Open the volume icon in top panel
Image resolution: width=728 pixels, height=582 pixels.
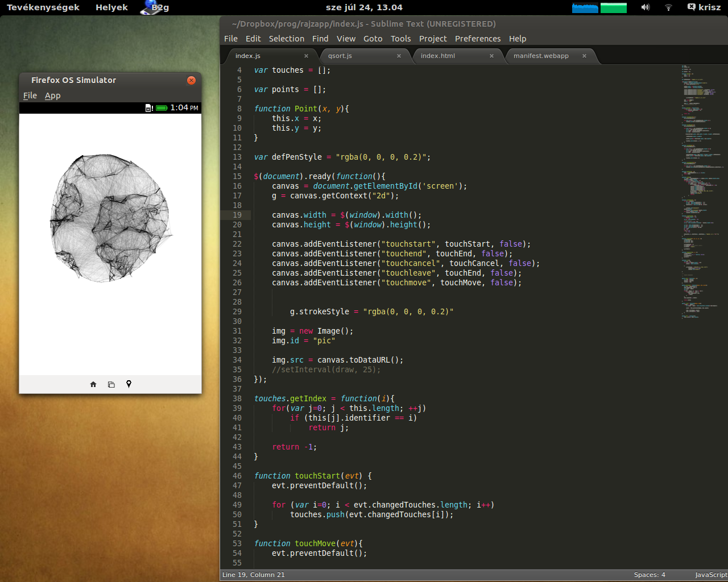click(645, 7)
